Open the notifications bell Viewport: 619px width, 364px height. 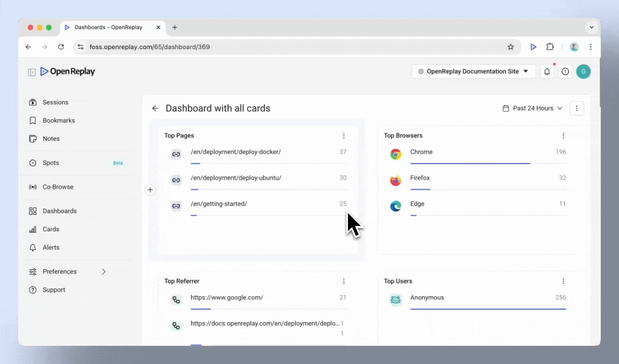tap(547, 71)
